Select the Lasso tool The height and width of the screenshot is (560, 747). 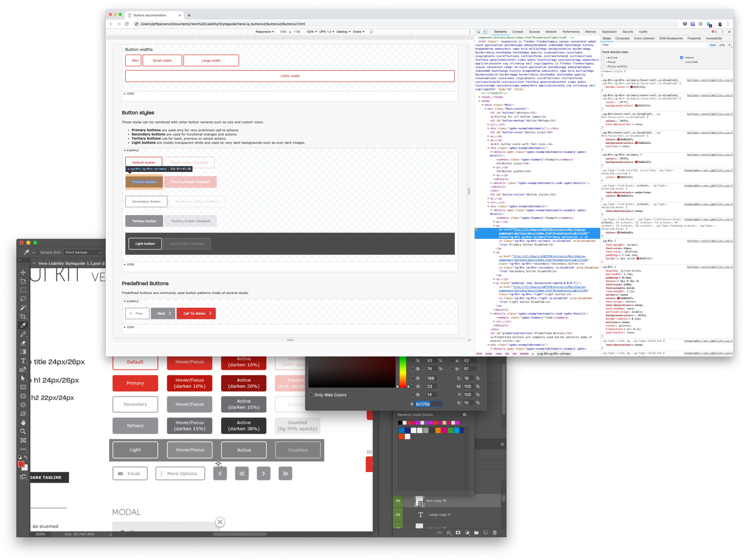pyautogui.click(x=23, y=299)
